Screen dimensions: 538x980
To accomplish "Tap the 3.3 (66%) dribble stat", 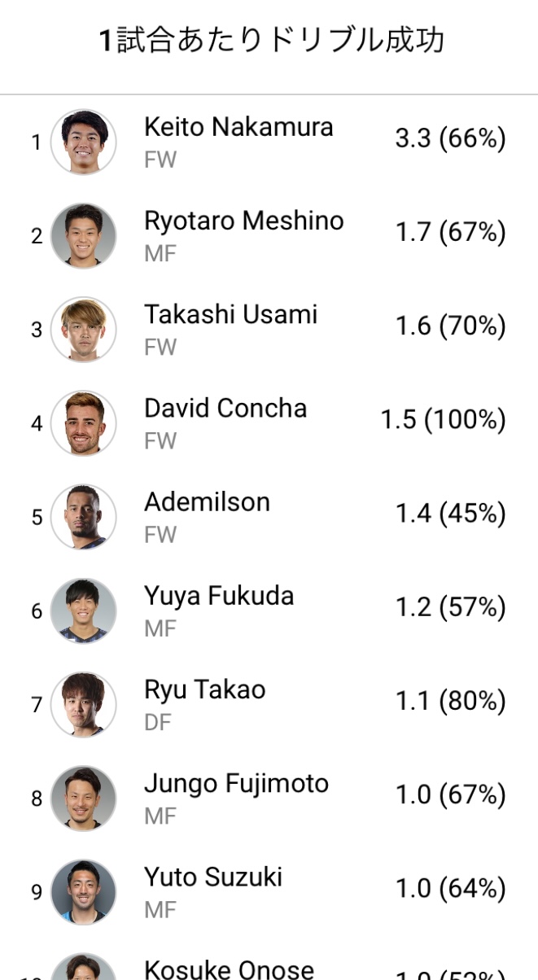I will [x=450, y=139].
